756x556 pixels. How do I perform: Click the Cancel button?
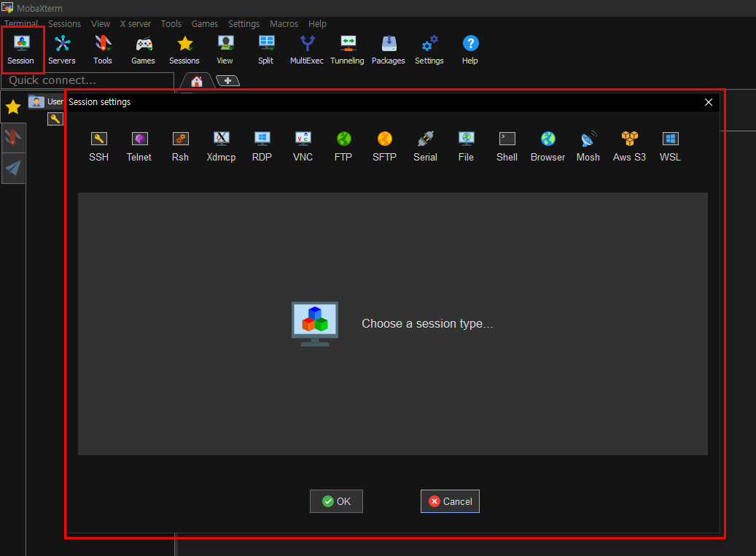pos(450,501)
